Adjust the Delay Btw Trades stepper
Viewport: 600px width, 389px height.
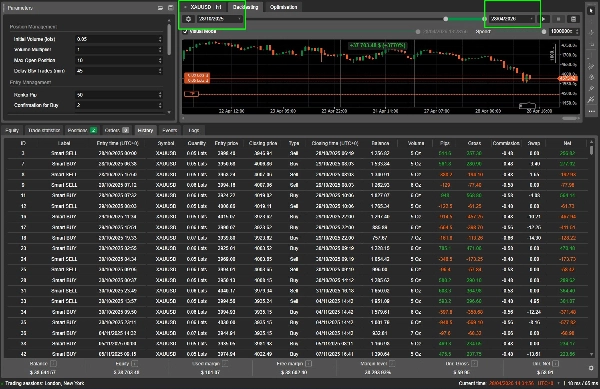tap(160, 71)
